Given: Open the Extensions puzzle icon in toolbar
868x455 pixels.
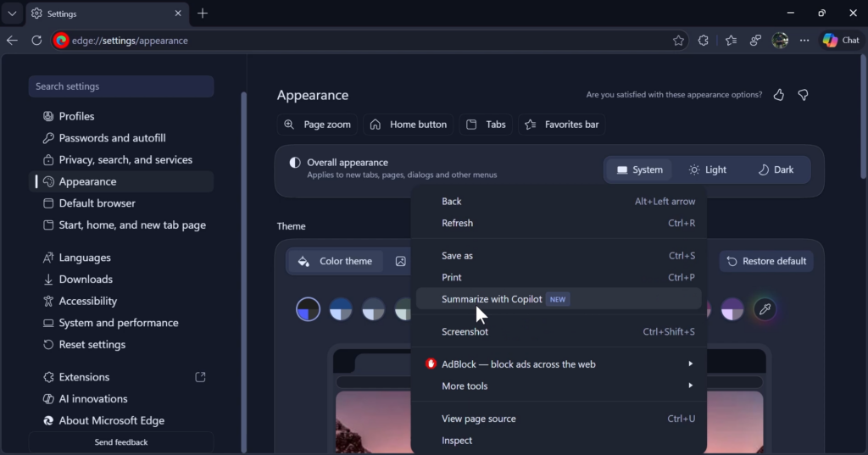Looking at the screenshot, I should click(703, 41).
